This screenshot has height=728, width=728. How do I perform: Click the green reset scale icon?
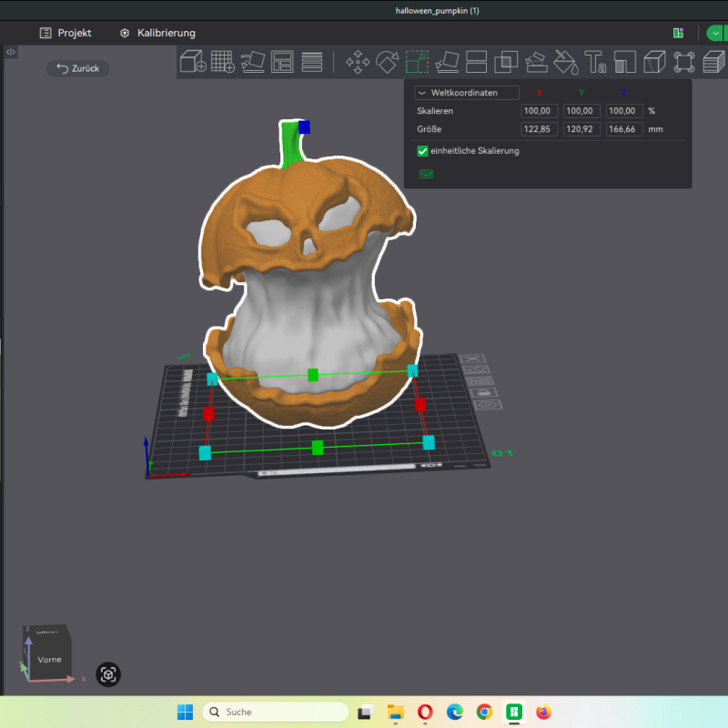425,173
